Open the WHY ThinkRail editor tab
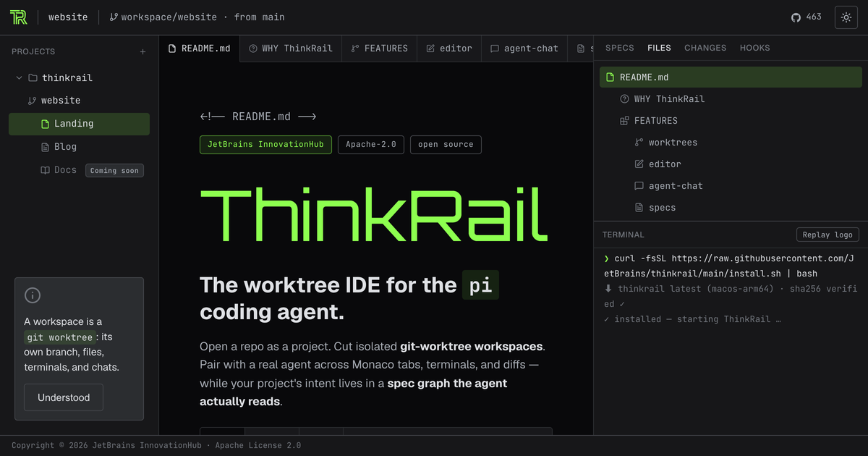The image size is (868, 456). [x=290, y=48]
